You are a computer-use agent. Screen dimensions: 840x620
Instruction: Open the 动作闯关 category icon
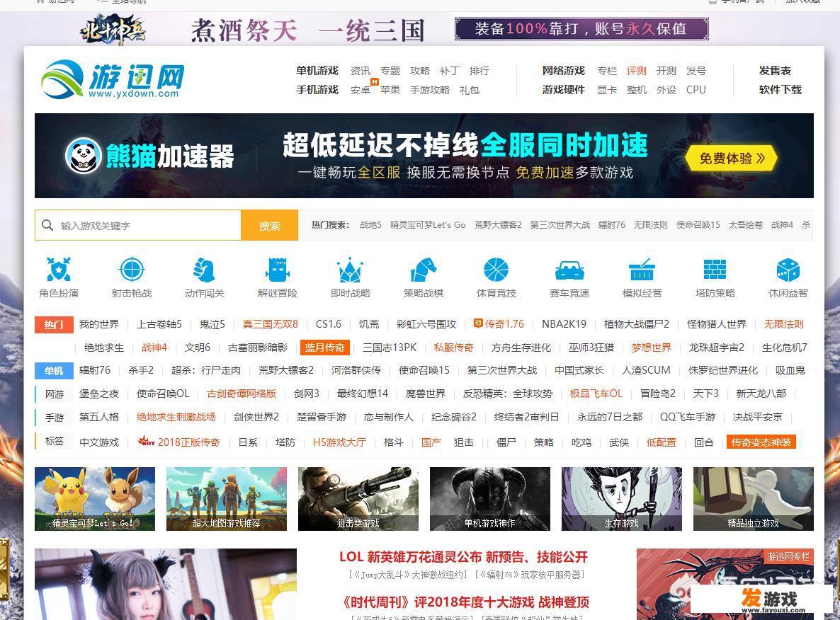click(x=204, y=270)
